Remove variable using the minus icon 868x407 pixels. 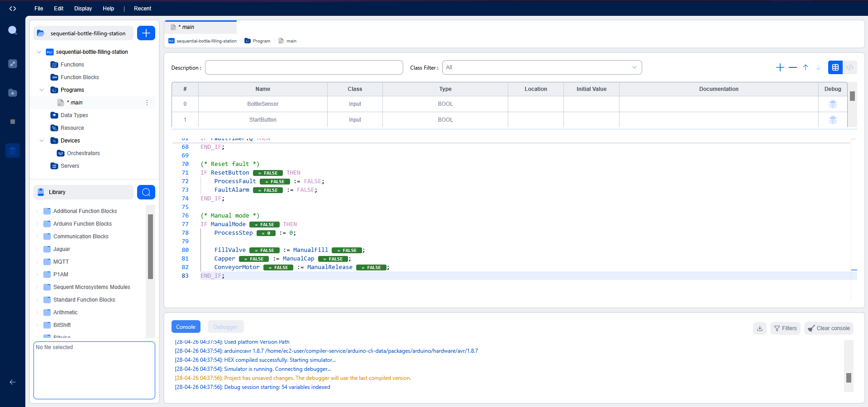[792, 67]
